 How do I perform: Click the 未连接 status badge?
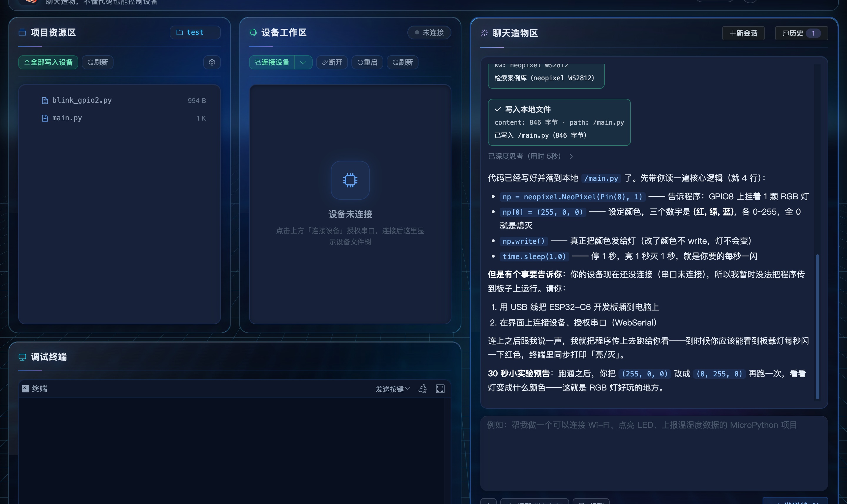tap(429, 32)
